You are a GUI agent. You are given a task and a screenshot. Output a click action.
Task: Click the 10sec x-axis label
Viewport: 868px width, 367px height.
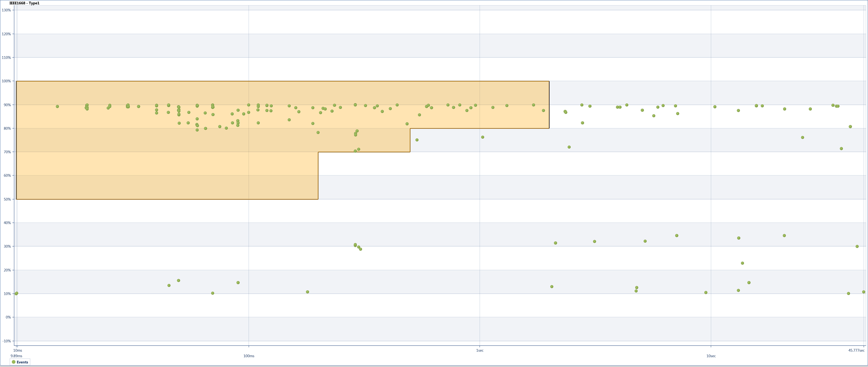[x=711, y=356]
